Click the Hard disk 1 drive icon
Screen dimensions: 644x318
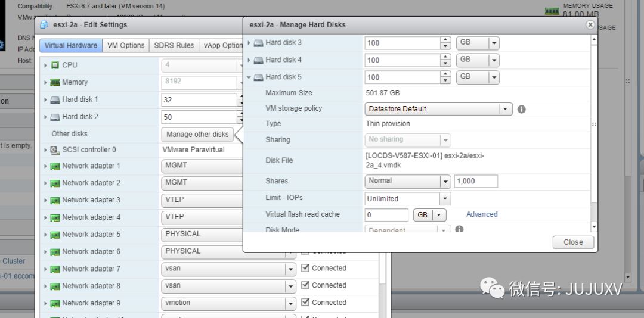click(x=55, y=99)
